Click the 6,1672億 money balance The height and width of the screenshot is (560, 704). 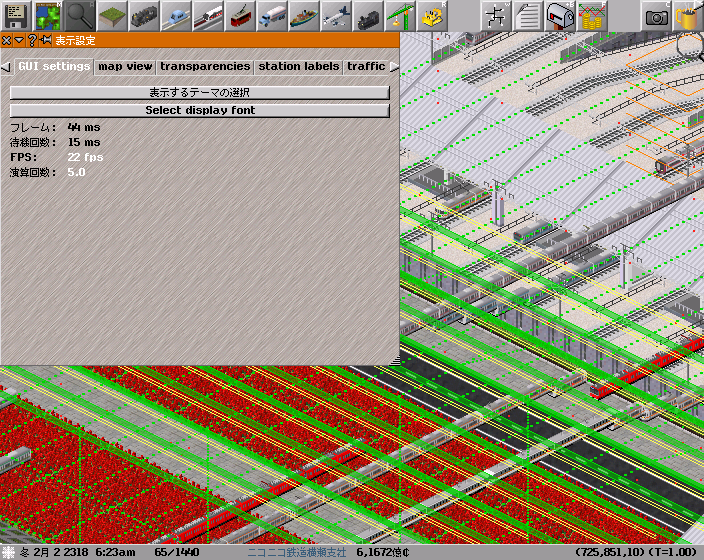[383, 552]
